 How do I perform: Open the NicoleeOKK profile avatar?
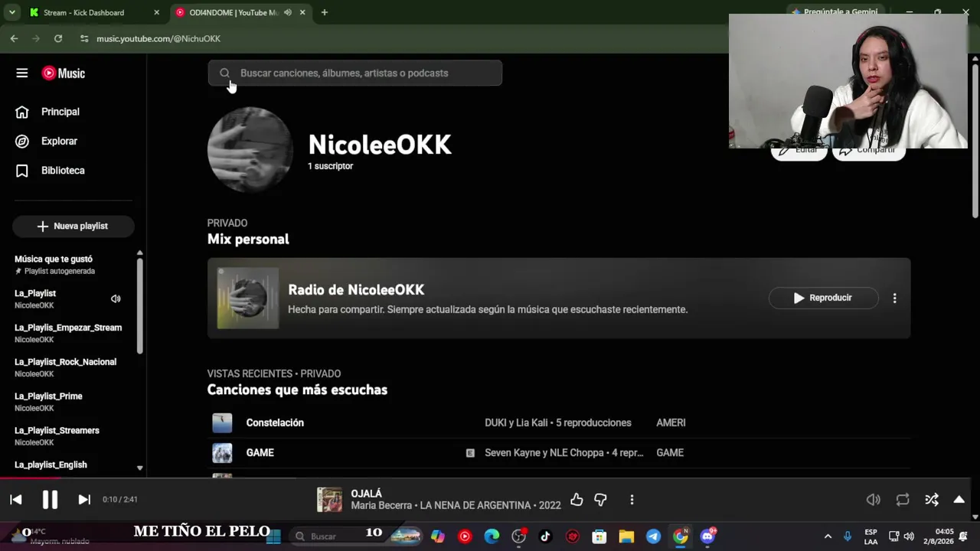pos(250,149)
